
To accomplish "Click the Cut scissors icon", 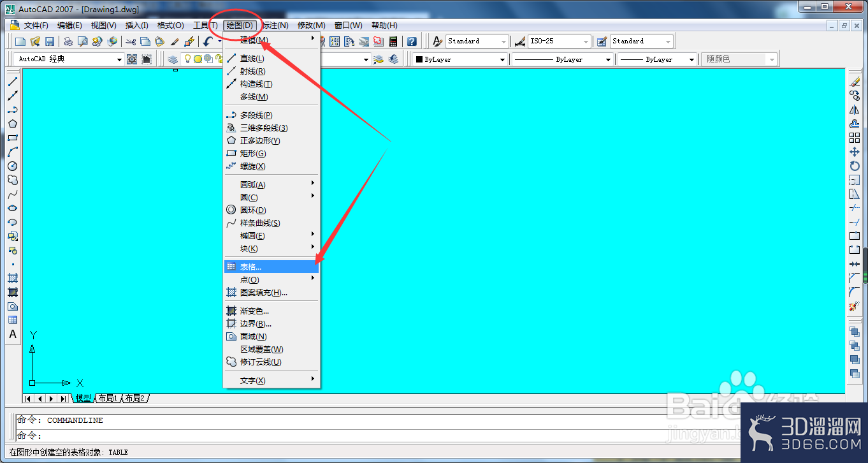I will (131, 41).
